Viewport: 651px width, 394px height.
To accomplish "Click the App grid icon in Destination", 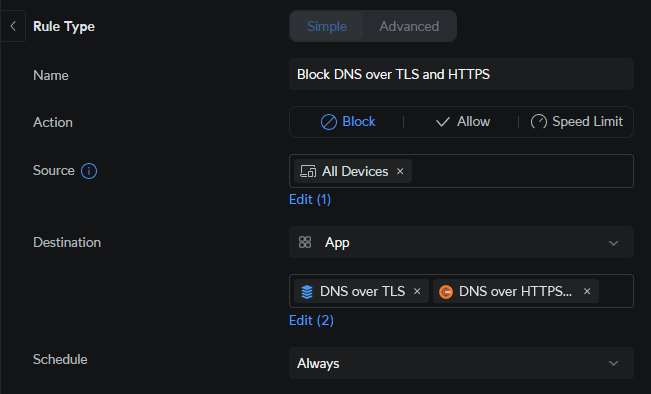I will pos(305,242).
